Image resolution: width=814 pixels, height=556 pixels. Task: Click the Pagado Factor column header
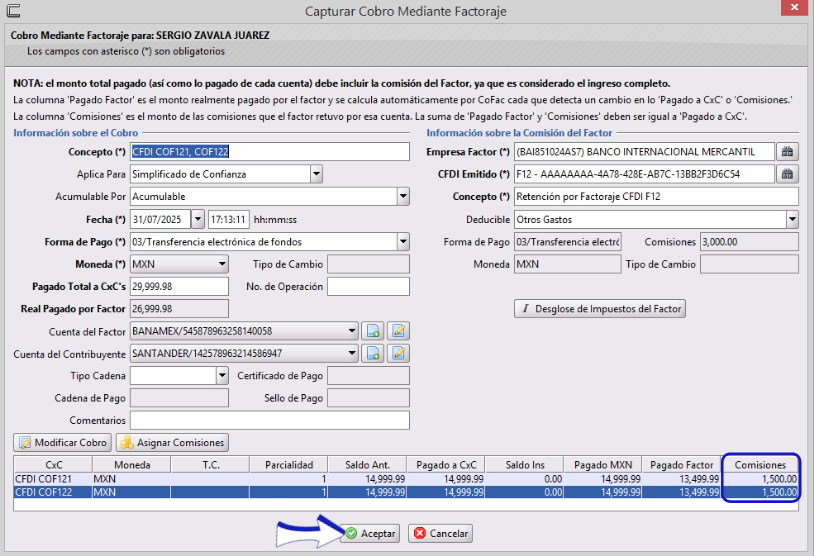[x=681, y=465]
